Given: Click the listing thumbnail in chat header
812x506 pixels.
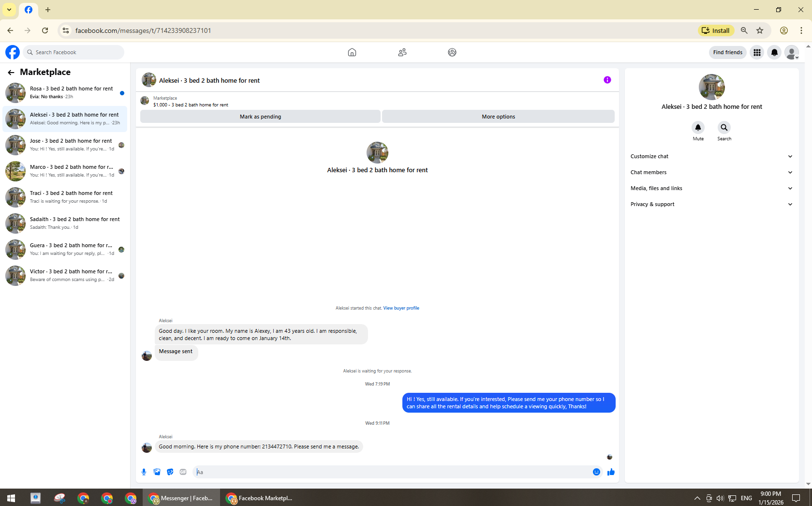Looking at the screenshot, I should 149,80.
